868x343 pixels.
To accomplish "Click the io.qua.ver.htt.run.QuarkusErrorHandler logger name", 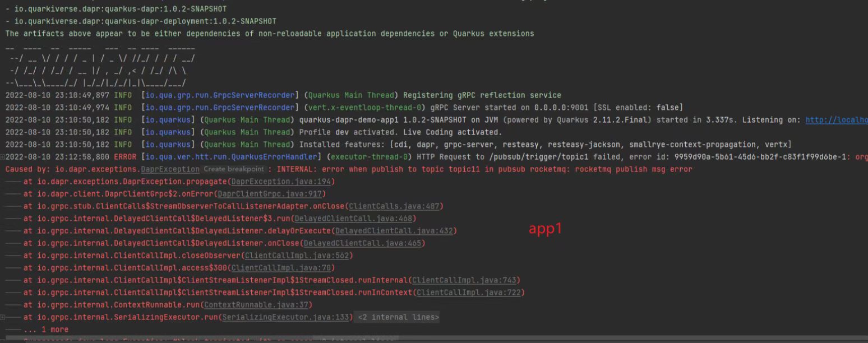I will pos(232,157).
